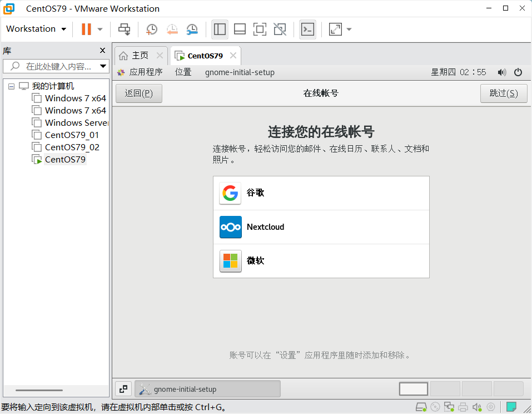Open the Workstation menu
This screenshot has height=414, width=532.
[x=36, y=29]
